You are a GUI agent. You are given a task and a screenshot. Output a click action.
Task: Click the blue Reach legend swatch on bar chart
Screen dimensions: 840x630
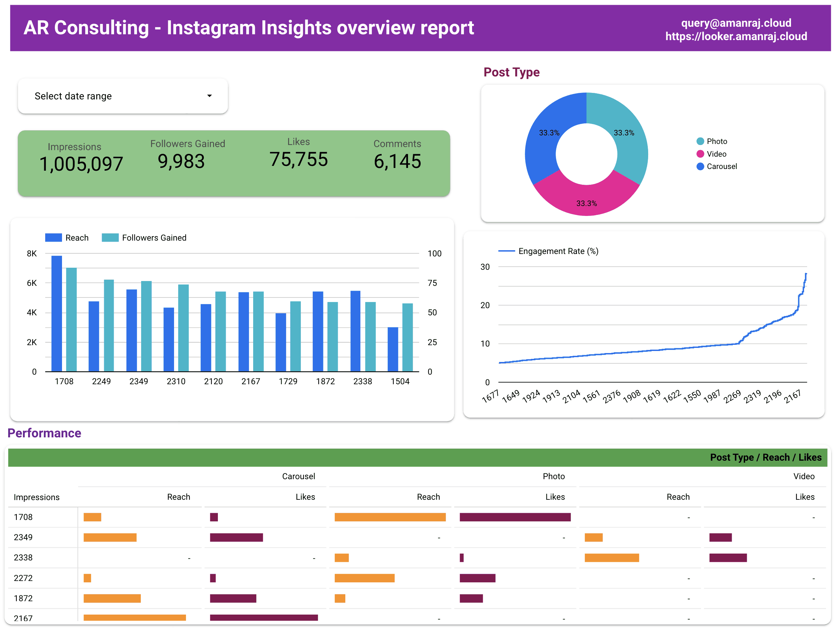(53, 237)
